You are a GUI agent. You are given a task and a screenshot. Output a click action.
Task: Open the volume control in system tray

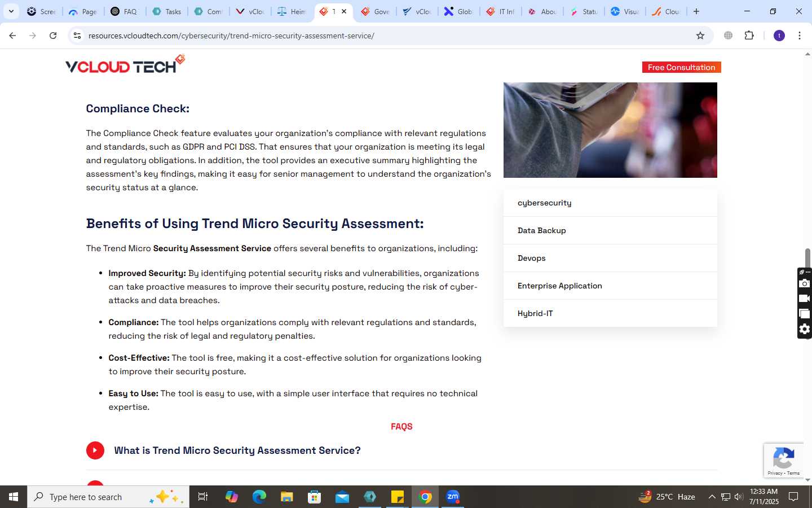(x=739, y=497)
